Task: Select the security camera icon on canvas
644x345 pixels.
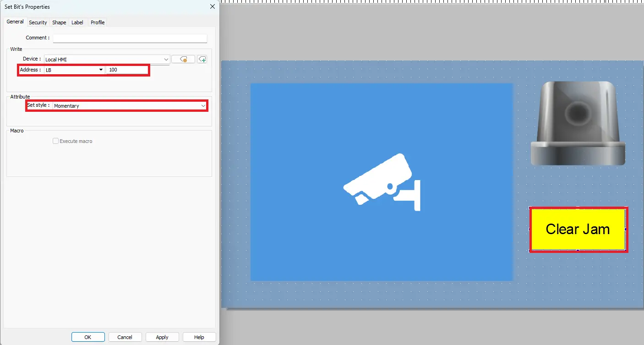Action: pyautogui.click(x=382, y=182)
